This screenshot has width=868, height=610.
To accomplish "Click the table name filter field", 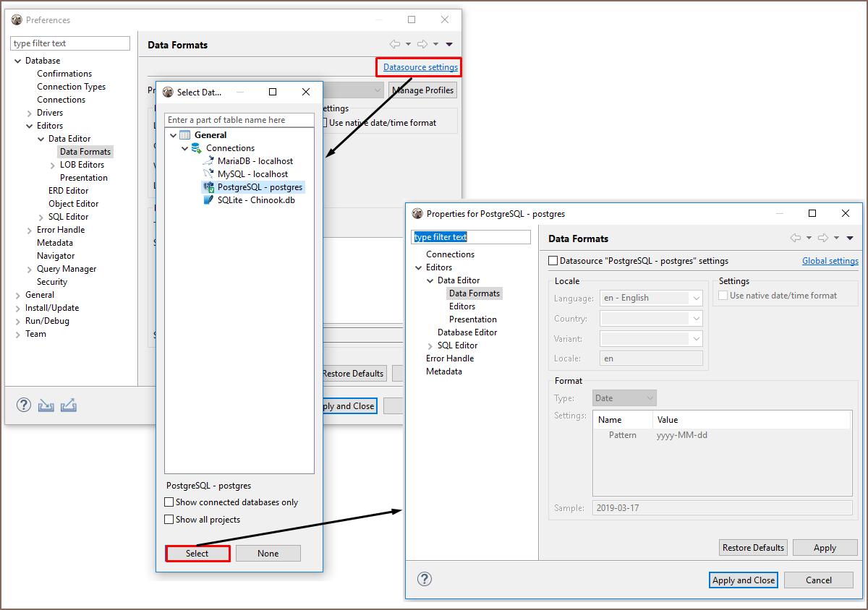I will [x=239, y=120].
